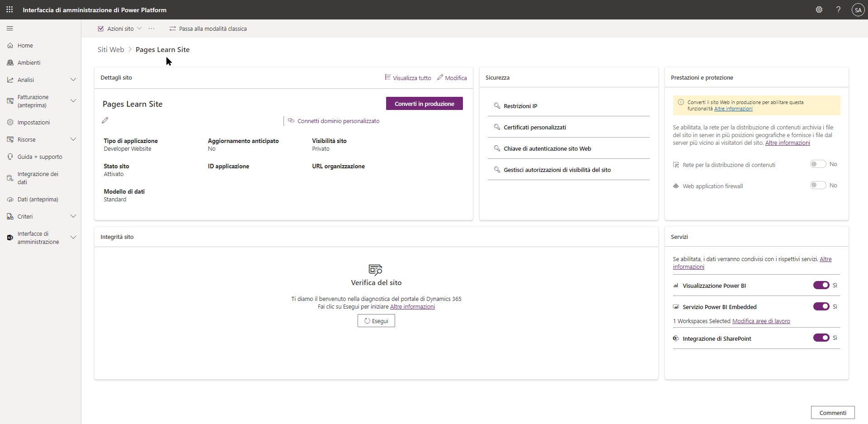Click the Servizio Power BI Embedded icon
868x424 pixels.
pyautogui.click(x=676, y=307)
